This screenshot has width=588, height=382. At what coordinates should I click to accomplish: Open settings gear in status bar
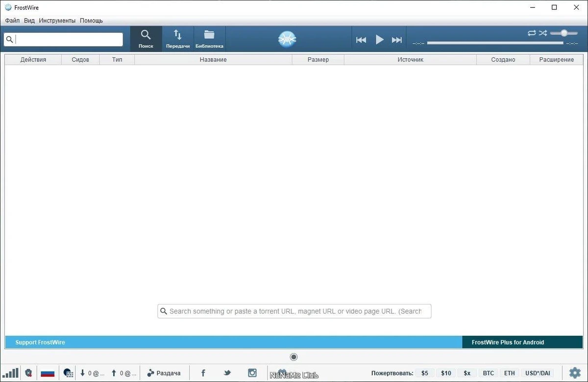(575, 373)
